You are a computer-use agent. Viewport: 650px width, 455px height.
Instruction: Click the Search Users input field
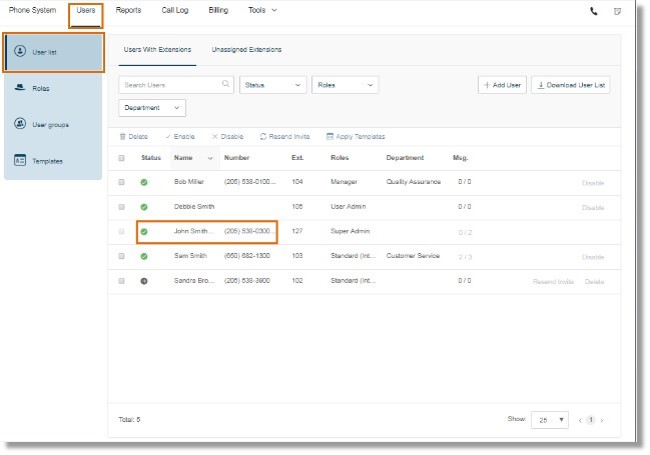176,85
